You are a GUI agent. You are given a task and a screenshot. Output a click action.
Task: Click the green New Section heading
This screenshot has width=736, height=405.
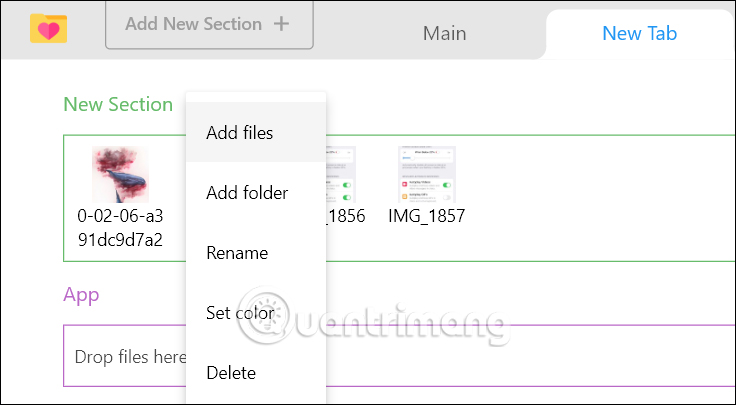(118, 104)
